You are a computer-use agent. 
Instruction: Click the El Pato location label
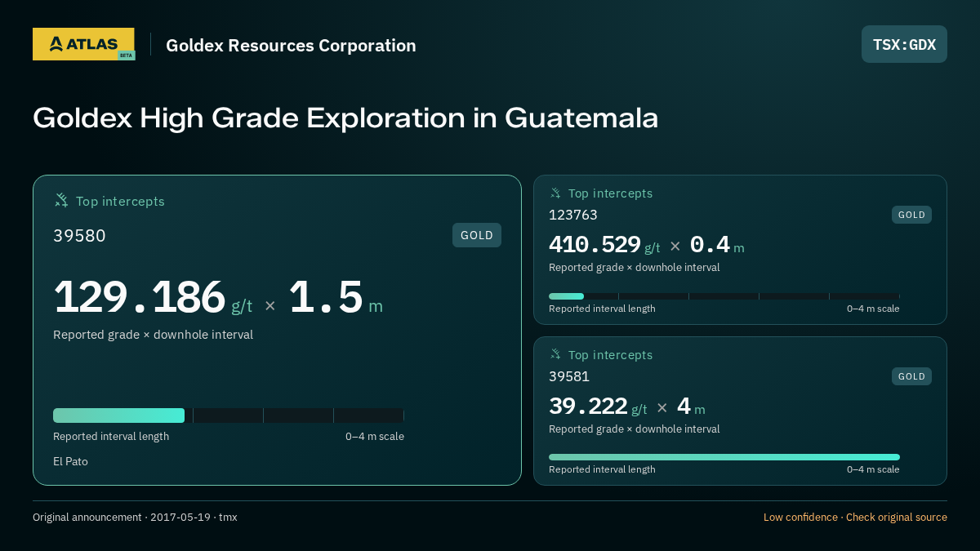70,461
